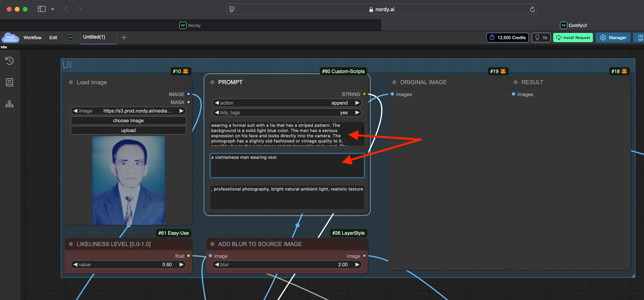
Task: Open the node library list icon
Action: click(x=10, y=82)
